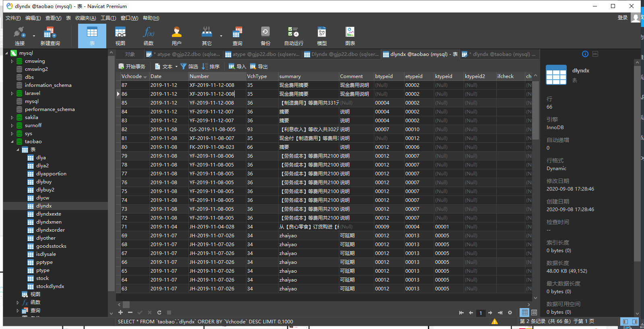The image size is (644, 329).
Task: Open the 工具 menu
Action: tap(108, 18)
